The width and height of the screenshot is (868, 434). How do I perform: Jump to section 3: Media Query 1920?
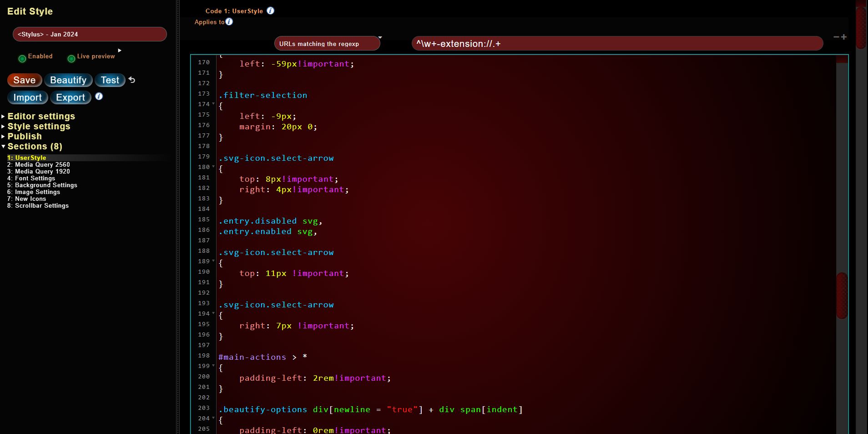[39, 171]
